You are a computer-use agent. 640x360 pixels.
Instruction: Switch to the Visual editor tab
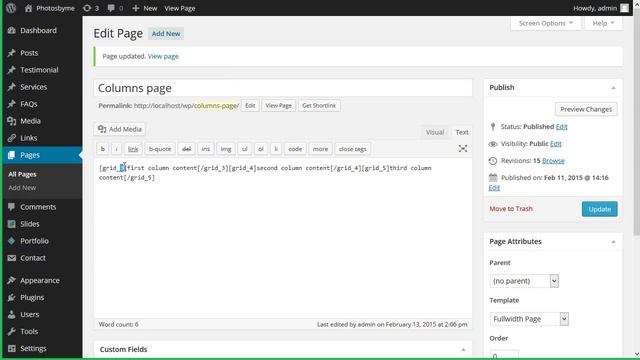pyautogui.click(x=435, y=132)
